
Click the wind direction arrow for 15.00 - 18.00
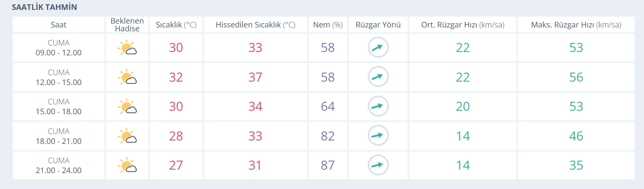pos(378,107)
